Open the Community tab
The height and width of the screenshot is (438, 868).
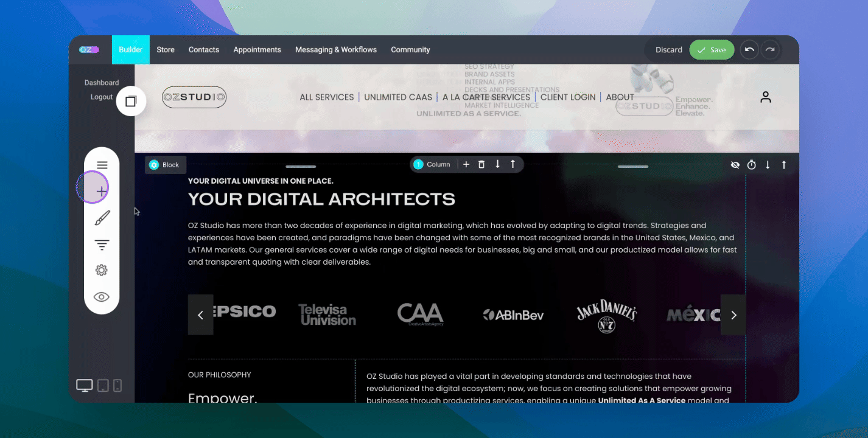tap(410, 50)
